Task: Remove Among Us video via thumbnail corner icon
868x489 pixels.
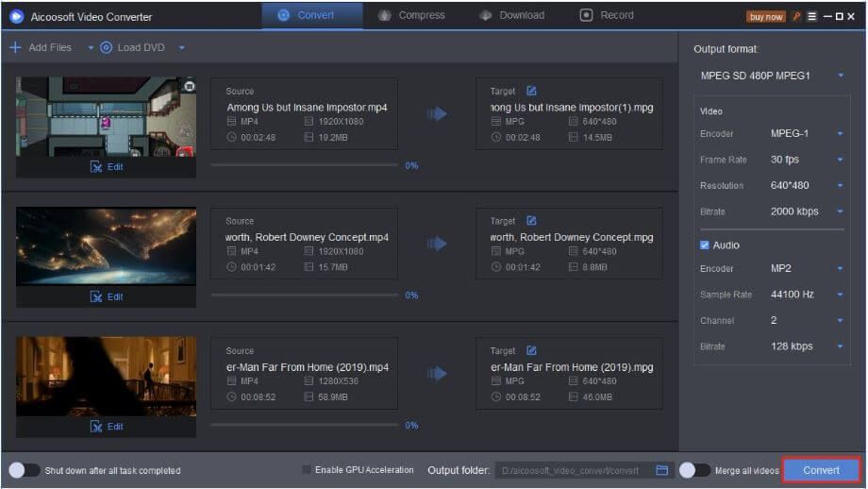Action: [x=190, y=86]
